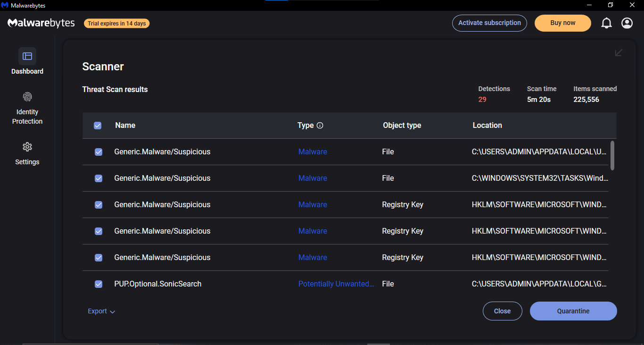This screenshot has width=644, height=345.
Task: Click the Malwarebytes logo in header
Action: coord(41,23)
